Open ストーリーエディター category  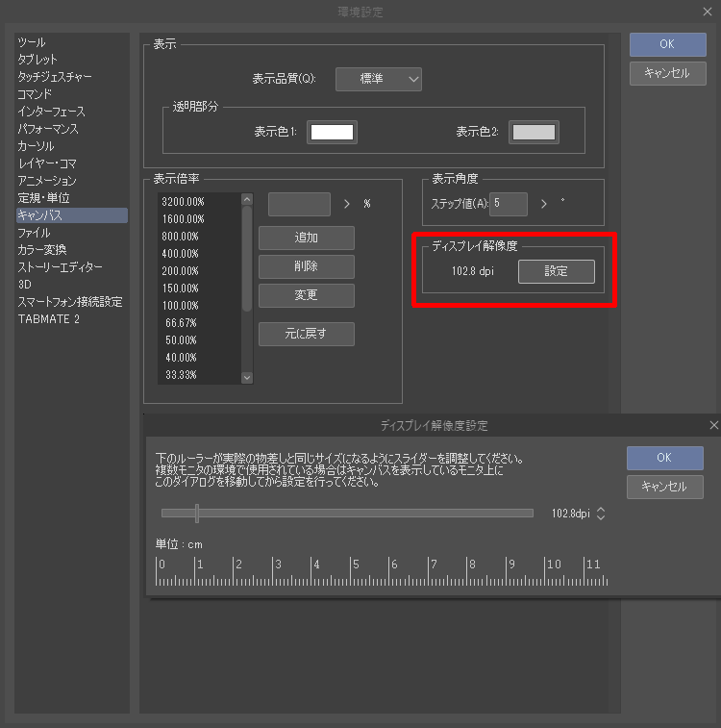(x=60, y=267)
